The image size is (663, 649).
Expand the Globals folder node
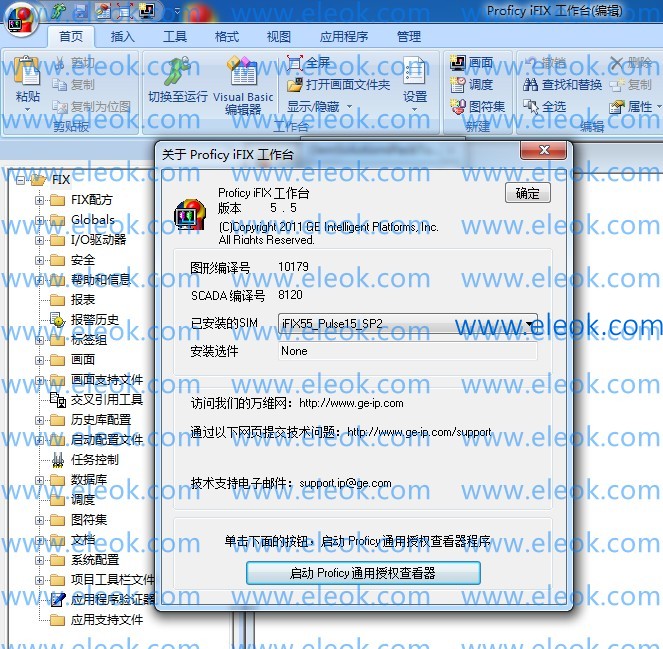(39, 220)
